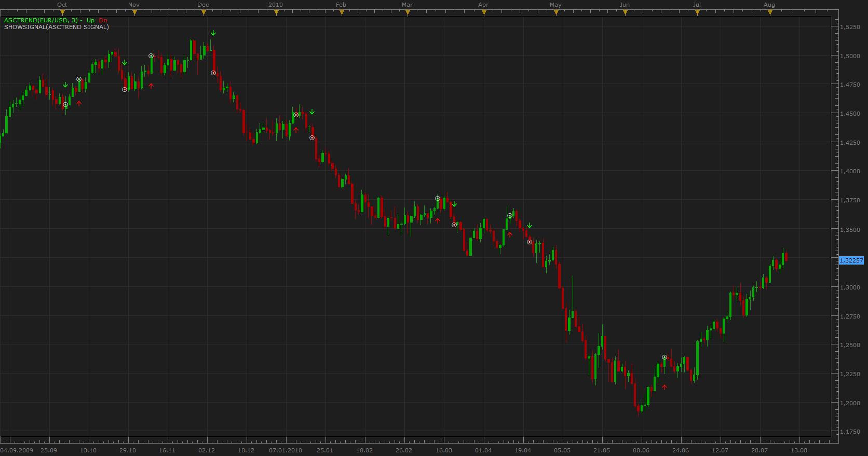Click the green down-arrow signal in mid-January
The image size is (868, 456).
tap(312, 112)
